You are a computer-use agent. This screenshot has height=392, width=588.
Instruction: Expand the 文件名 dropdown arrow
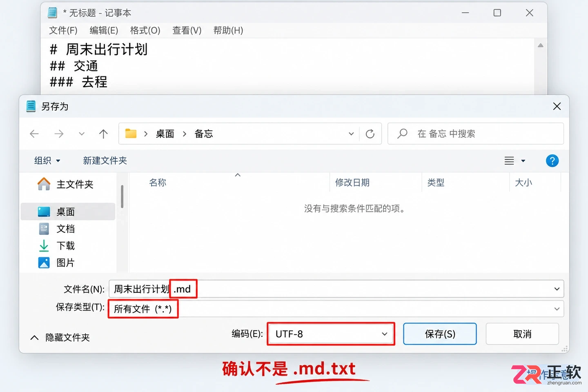click(557, 289)
